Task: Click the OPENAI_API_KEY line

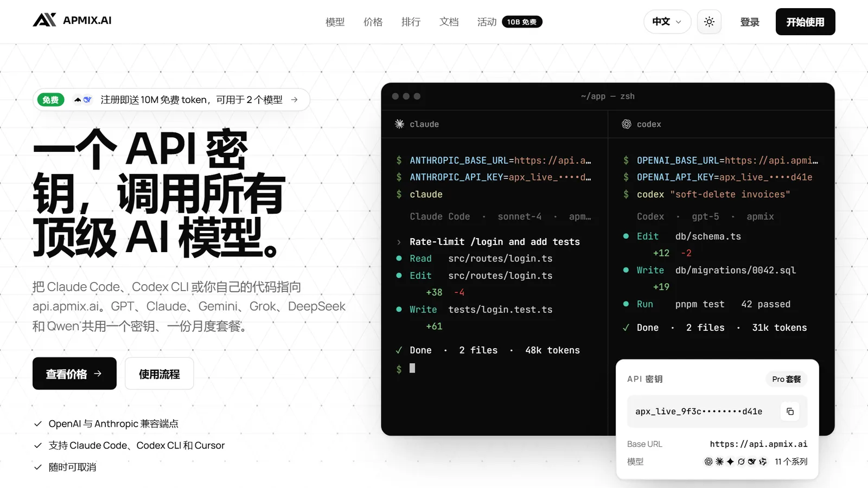Action: 718,177
